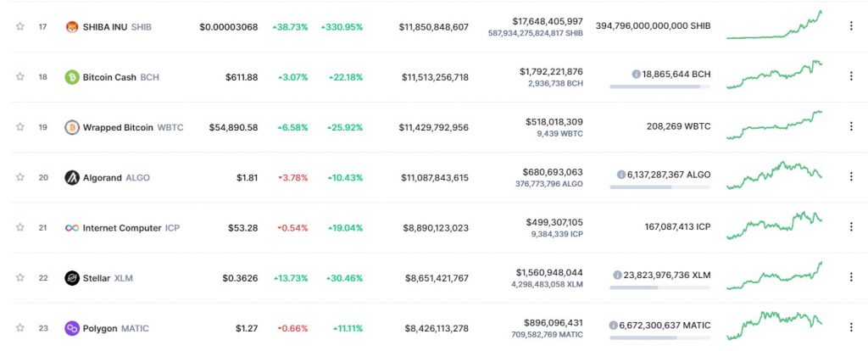Click the Wrapped Bitcoin logo icon
This screenshot has height=351, width=868.
(x=72, y=127)
